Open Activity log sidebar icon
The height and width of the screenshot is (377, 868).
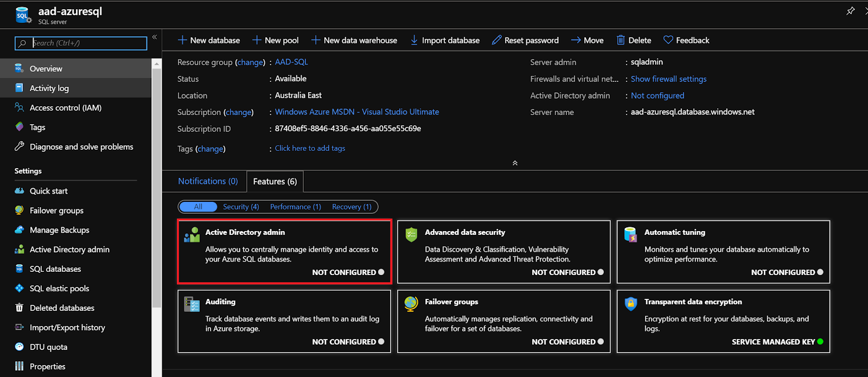pyautogui.click(x=19, y=88)
